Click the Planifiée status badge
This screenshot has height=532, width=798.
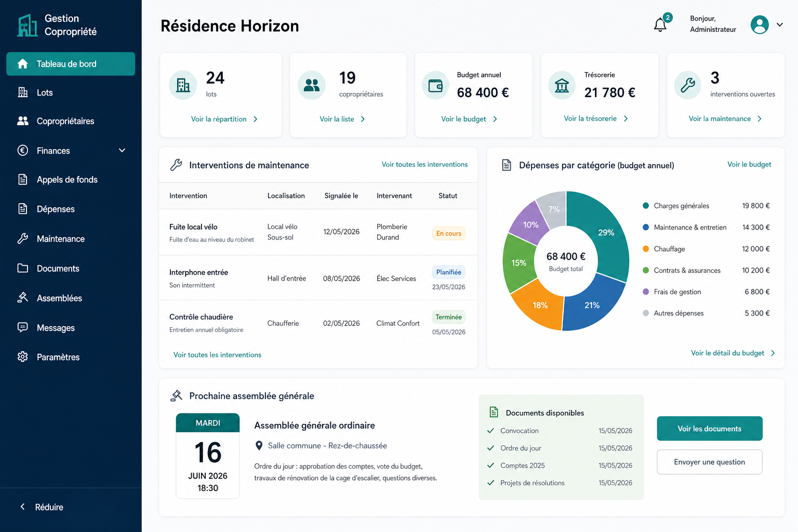click(449, 272)
